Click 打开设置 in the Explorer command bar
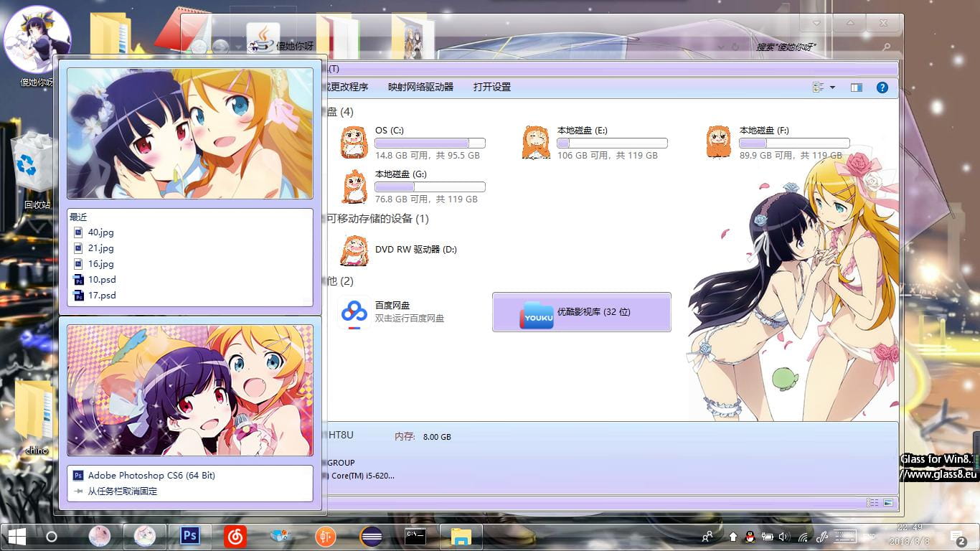The width and height of the screenshot is (980, 551). [492, 87]
